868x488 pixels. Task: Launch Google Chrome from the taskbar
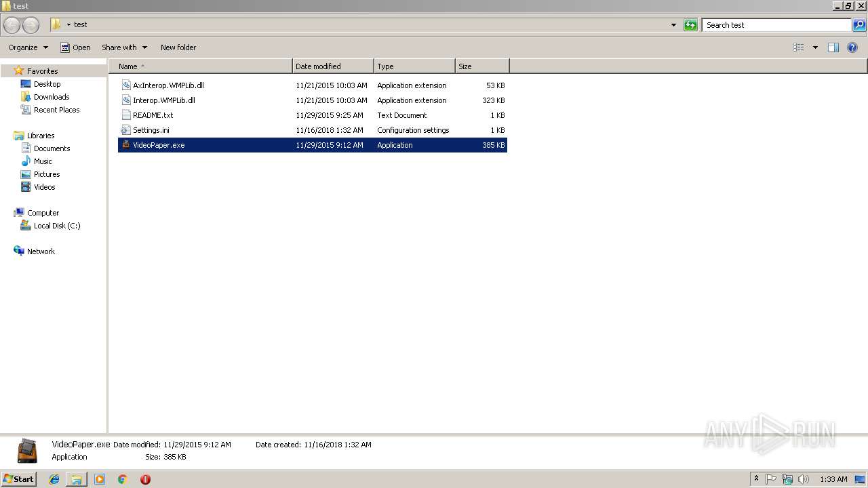point(123,479)
